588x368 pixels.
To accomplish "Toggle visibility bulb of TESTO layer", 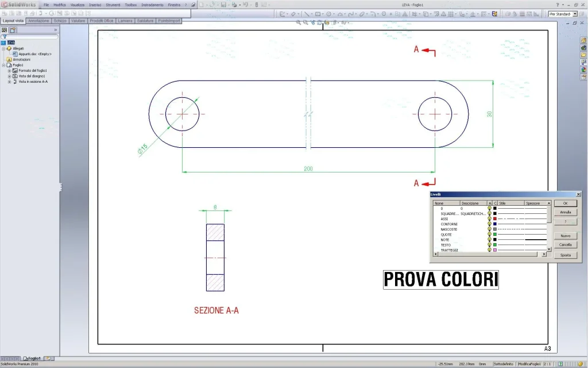I will pyautogui.click(x=489, y=245).
